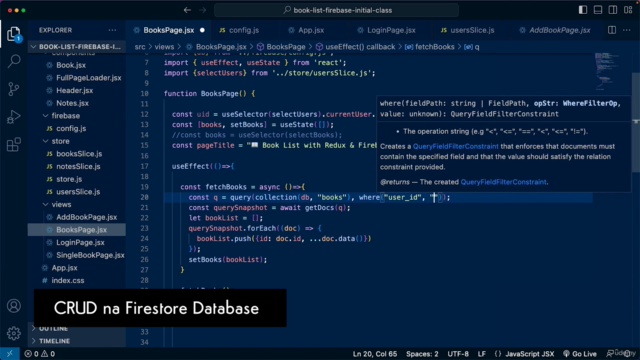This screenshot has height=360, width=640.
Task: Split the editor to the right
Action: (x=612, y=30)
